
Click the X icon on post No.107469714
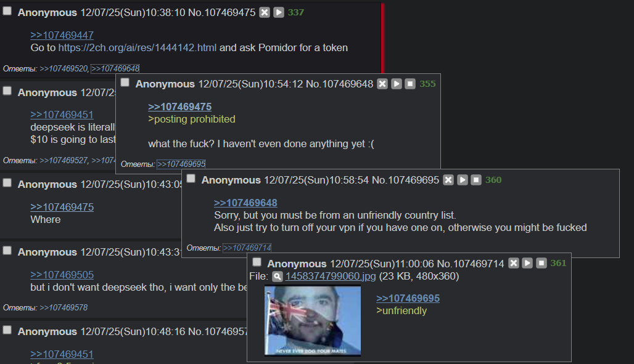coord(514,264)
